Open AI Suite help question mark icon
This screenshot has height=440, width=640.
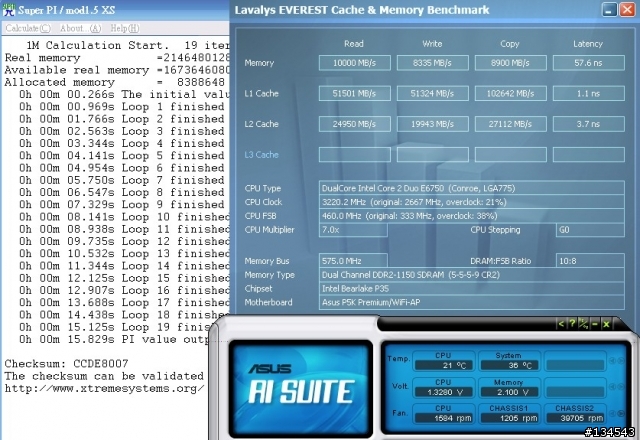point(572,324)
